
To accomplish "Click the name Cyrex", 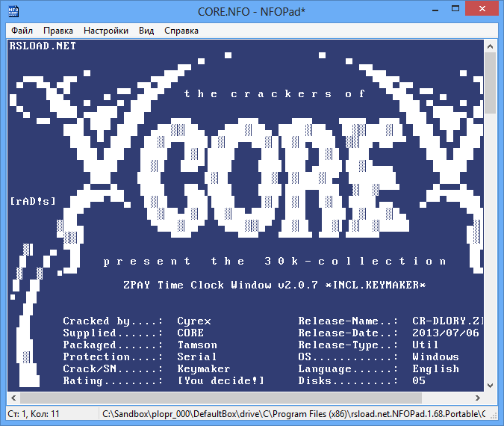I will [x=194, y=321].
